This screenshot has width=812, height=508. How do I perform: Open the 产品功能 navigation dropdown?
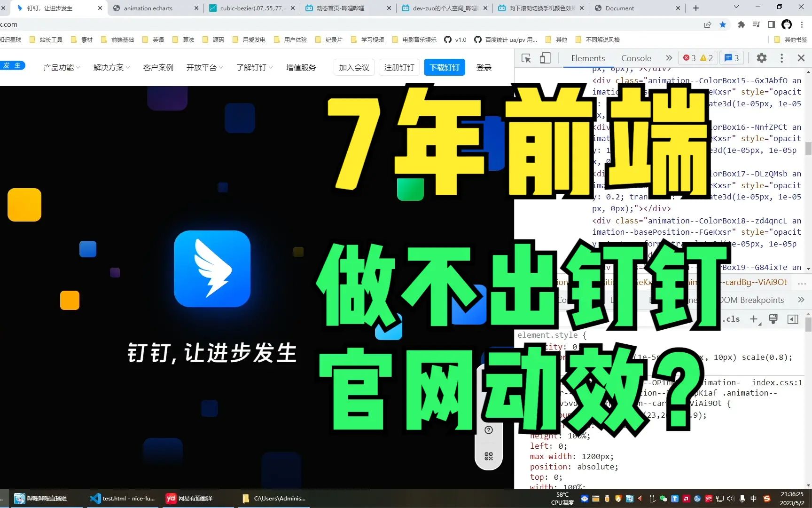coord(62,68)
